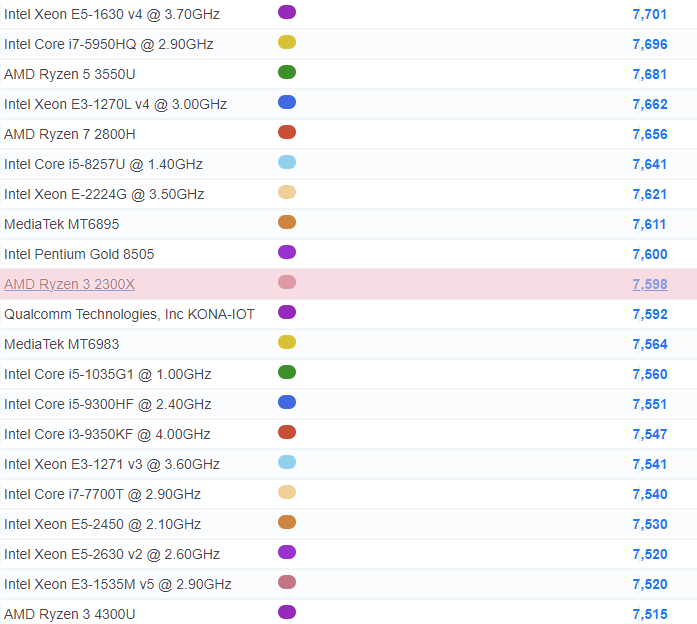Click green swatch beside Ryzen 5 3550U
Viewport: 697px width, 624px height.
coord(287,72)
